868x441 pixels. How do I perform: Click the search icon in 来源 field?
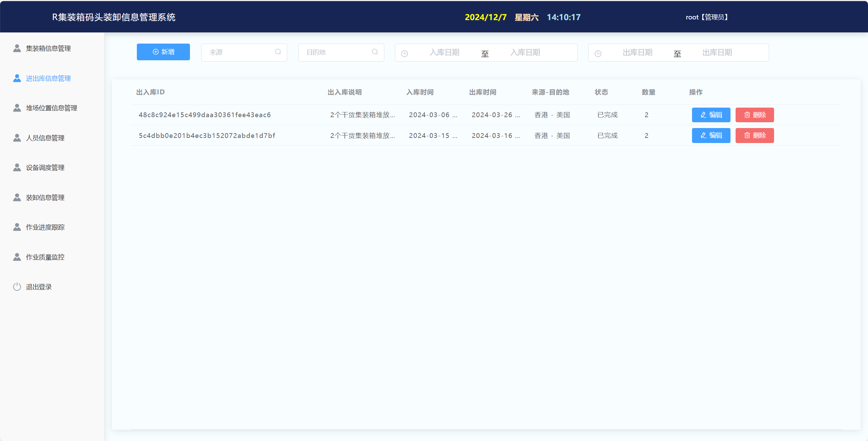click(278, 52)
